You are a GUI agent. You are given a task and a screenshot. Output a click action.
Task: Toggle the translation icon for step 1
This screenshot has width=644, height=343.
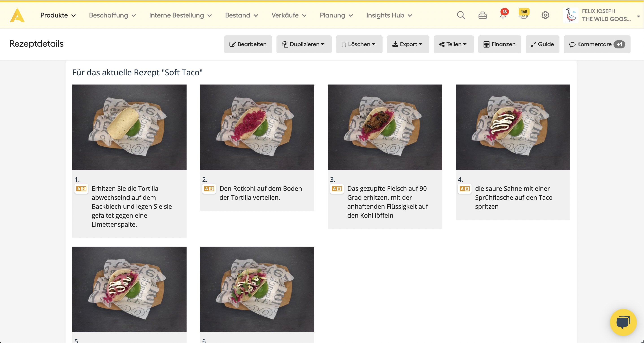pyautogui.click(x=81, y=189)
